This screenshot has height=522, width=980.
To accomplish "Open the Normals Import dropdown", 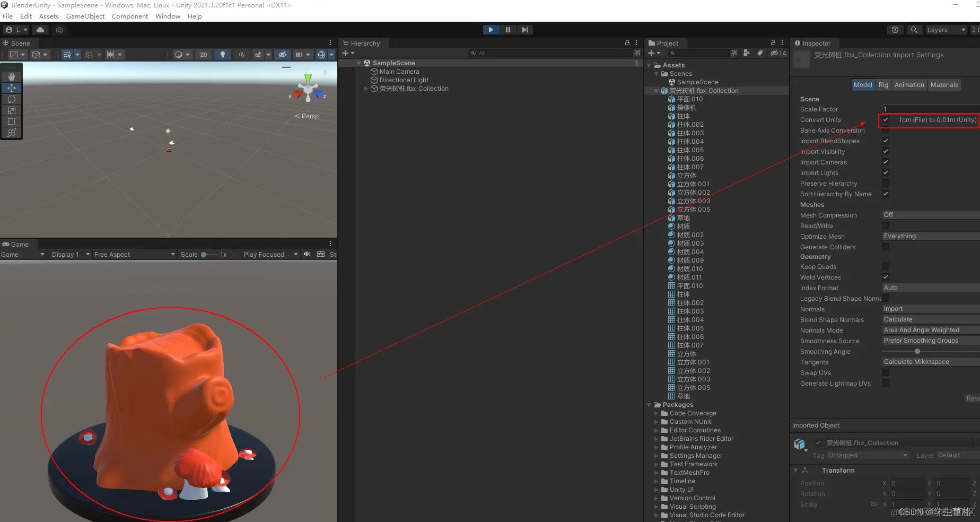I will click(x=931, y=309).
